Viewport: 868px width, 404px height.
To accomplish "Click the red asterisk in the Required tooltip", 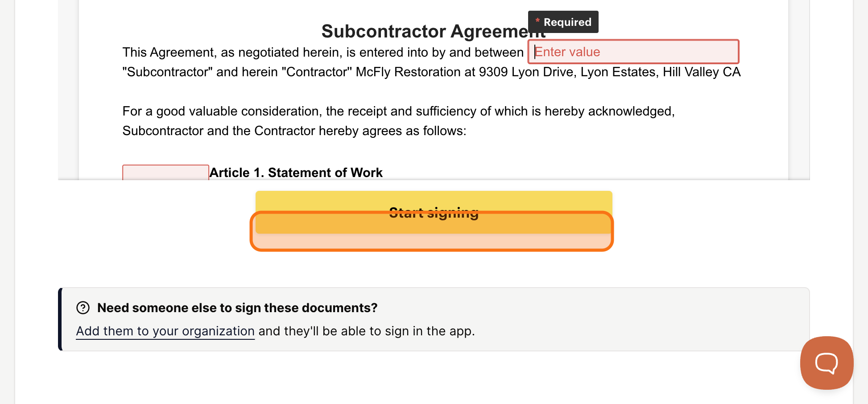I will click(x=537, y=21).
